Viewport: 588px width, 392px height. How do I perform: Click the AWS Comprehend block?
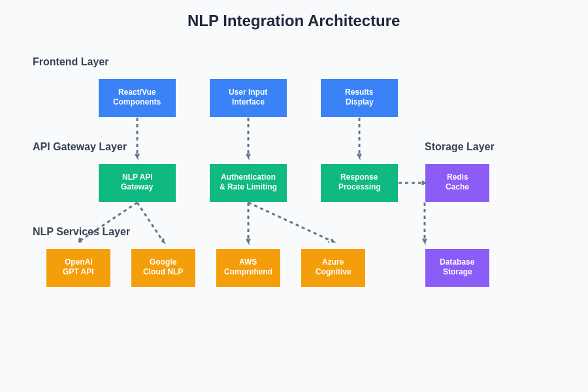(248, 268)
